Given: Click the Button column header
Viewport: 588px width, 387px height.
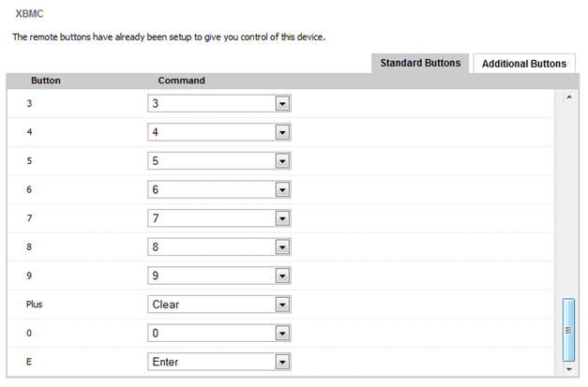Looking at the screenshot, I should (46, 81).
